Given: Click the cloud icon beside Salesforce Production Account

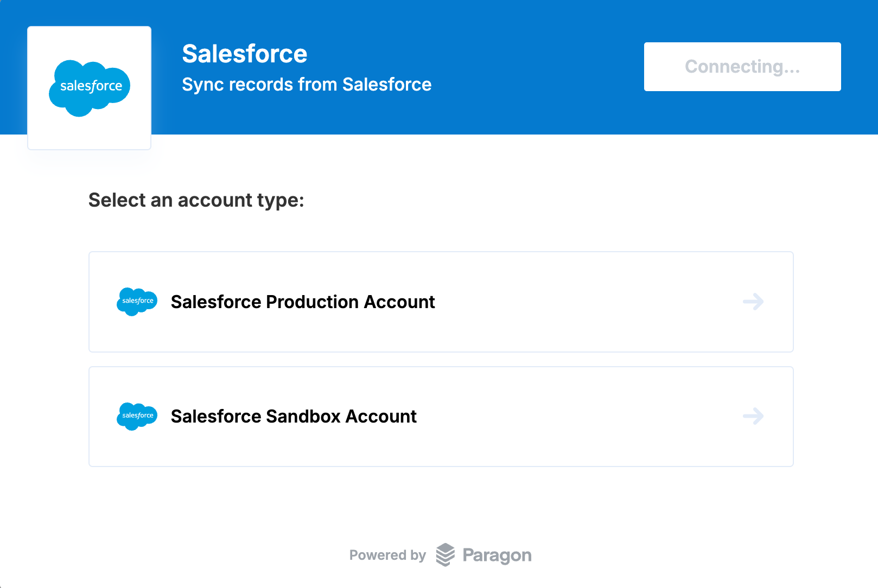Looking at the screenshot, I should (x=137, y=302).
